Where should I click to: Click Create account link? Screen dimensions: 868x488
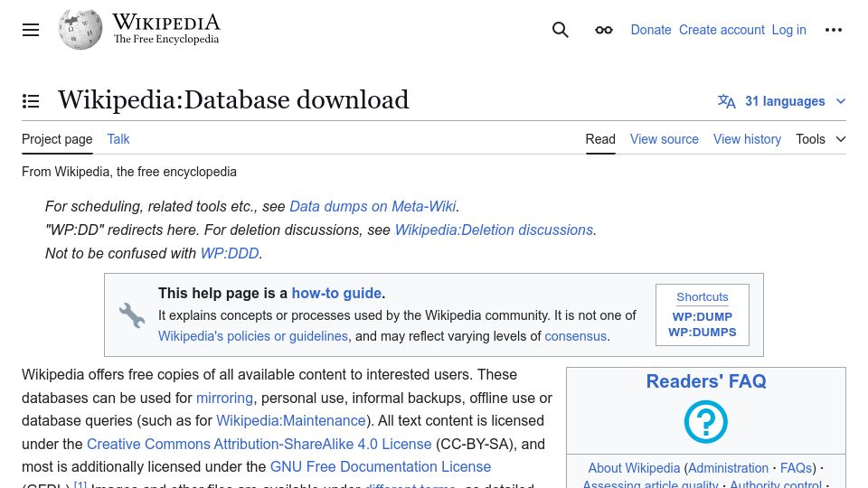pyautogui.click(x=722, y=30)
